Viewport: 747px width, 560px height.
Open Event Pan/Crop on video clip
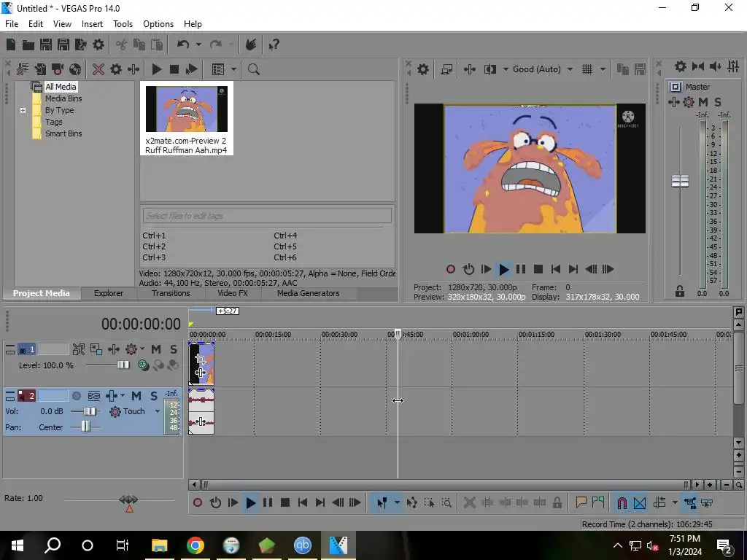pos(201,359)
